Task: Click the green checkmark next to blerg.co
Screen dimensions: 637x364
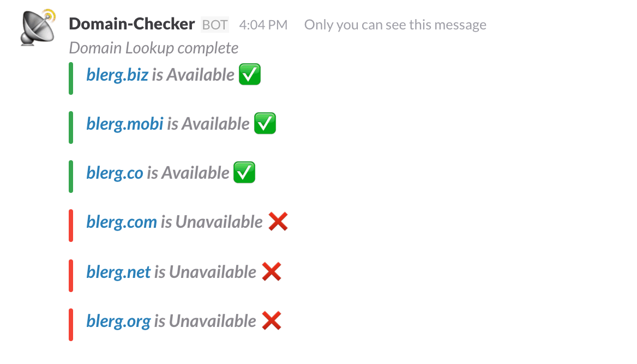Action: coord(244,172)
